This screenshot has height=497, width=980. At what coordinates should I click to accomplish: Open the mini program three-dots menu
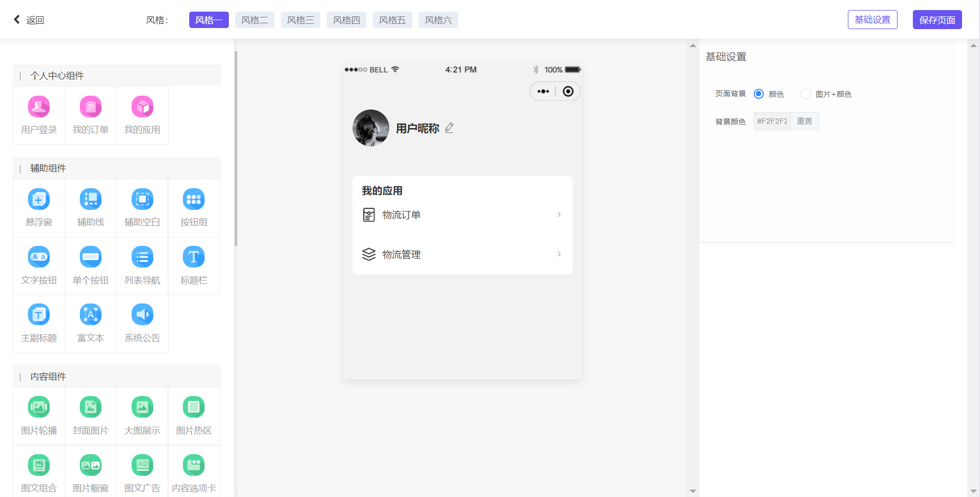(543, 91)
